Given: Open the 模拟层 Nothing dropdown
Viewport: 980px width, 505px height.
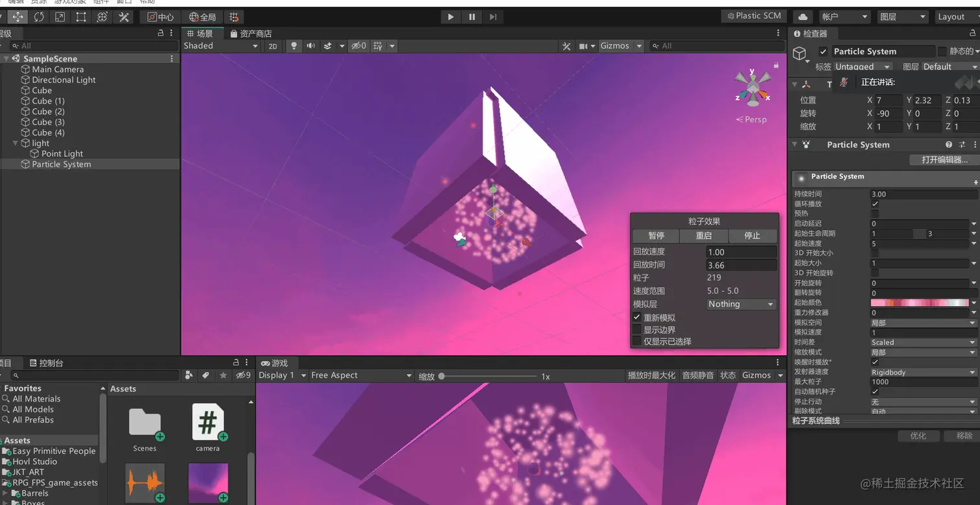Looking at the screenshot, I should [x=741, y=304].
